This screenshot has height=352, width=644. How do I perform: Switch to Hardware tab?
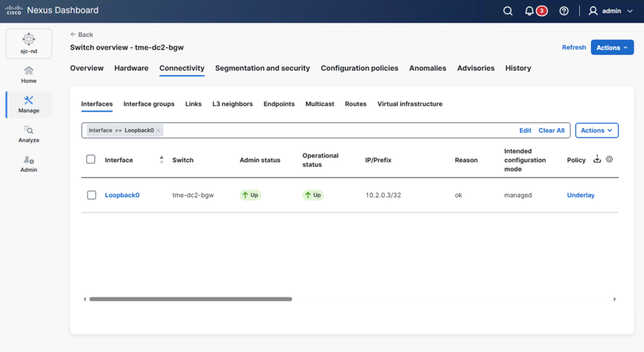coord(131,68)
